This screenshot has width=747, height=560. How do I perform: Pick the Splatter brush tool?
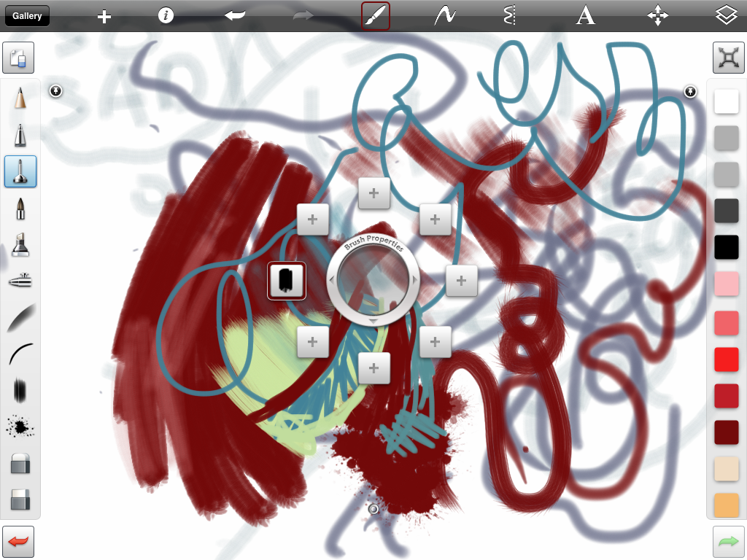(x=20, y=428)
